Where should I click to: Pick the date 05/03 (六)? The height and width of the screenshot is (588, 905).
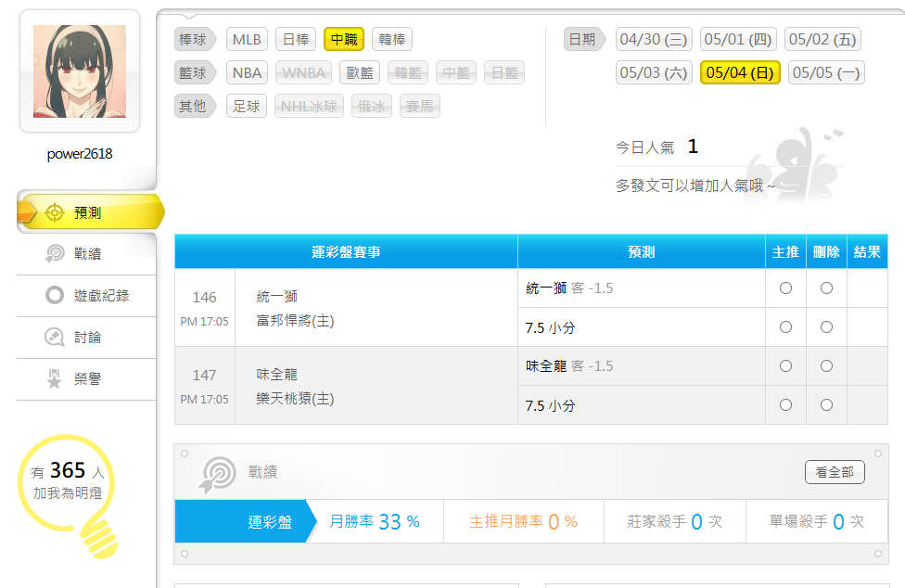[x=654, y=72]
